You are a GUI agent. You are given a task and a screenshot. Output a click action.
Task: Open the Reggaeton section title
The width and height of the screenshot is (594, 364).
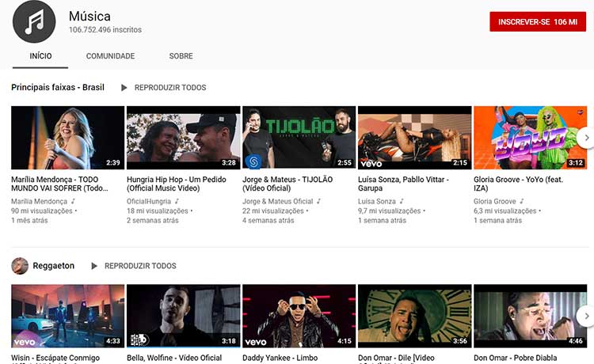point(53,266)
